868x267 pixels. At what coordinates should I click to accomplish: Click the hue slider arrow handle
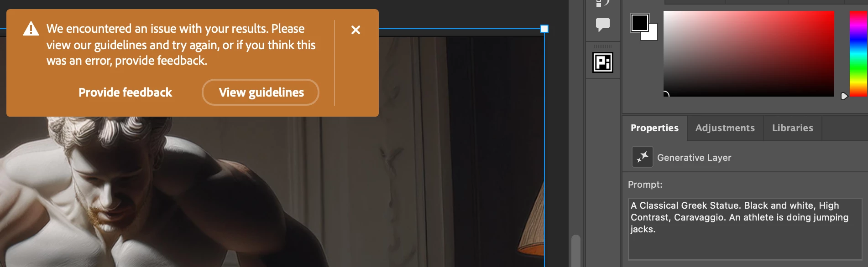click(844, 96)
